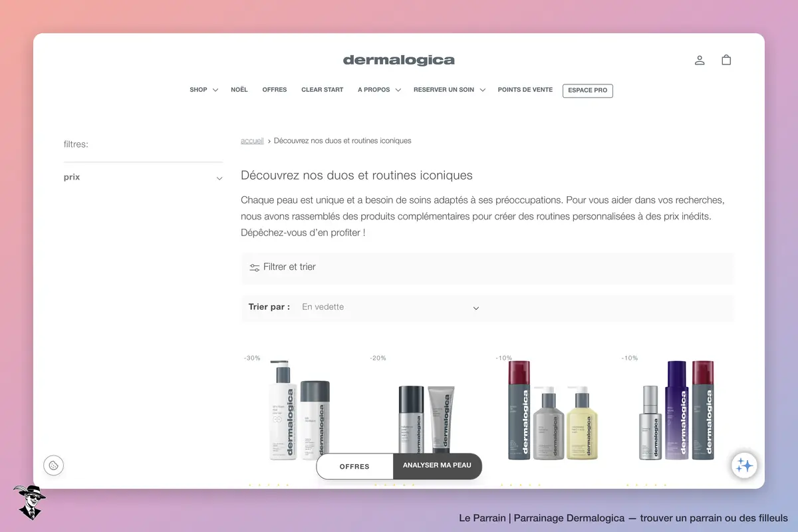Open the NOËL menu item
This screenshot has width=798, height=532.
pyautogui.click(x=239, y=90)
